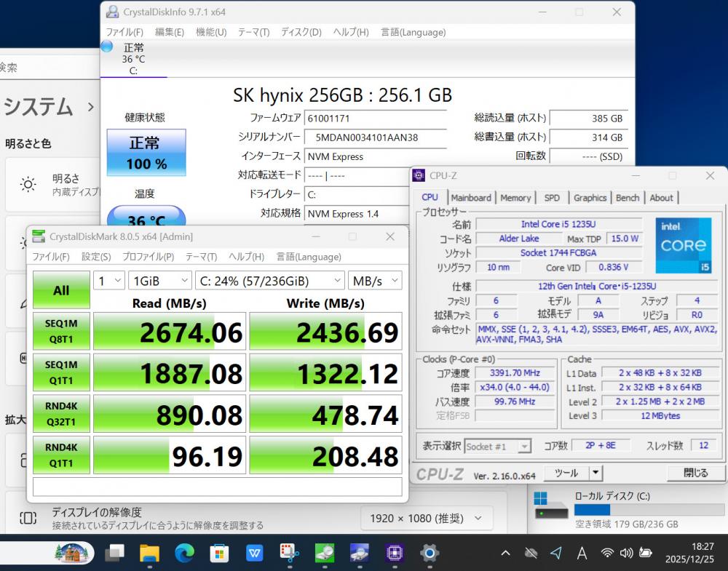
Task: Click the 閉じる button in CPU-Z
Action: 695,473
